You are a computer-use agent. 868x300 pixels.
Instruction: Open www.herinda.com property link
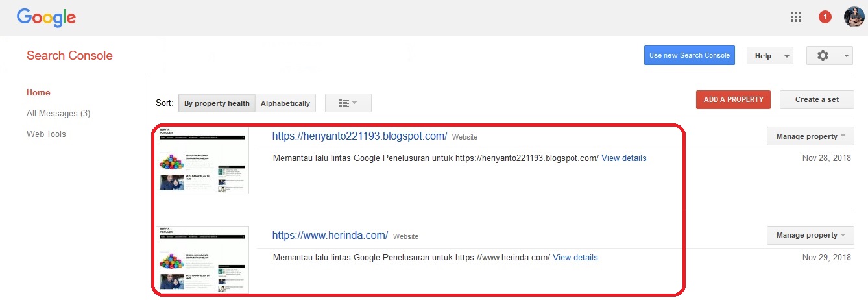click(x=330, y=236)
